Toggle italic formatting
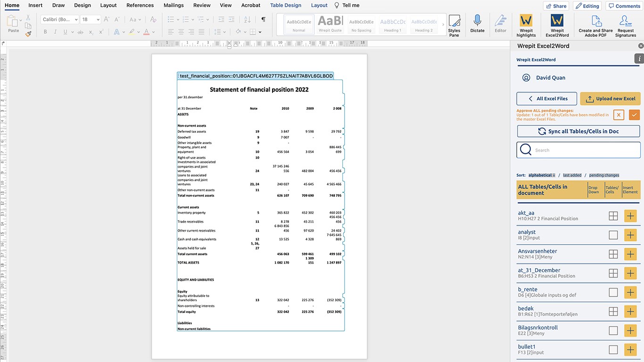 pyautogui.click(x=55, y=32)
